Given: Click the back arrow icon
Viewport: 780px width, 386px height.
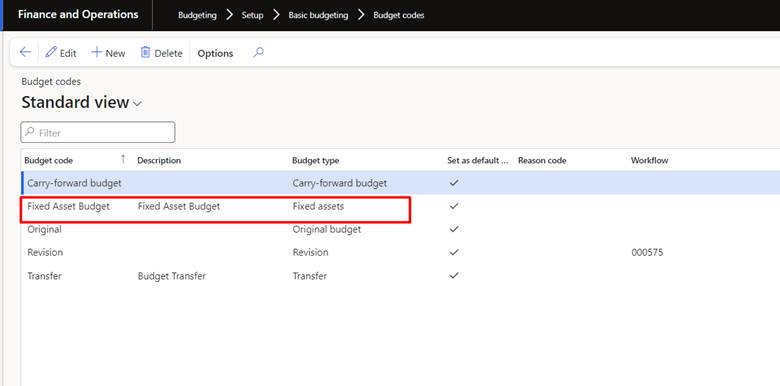Looking at the screenshot, I should click(x=25, y=52).
